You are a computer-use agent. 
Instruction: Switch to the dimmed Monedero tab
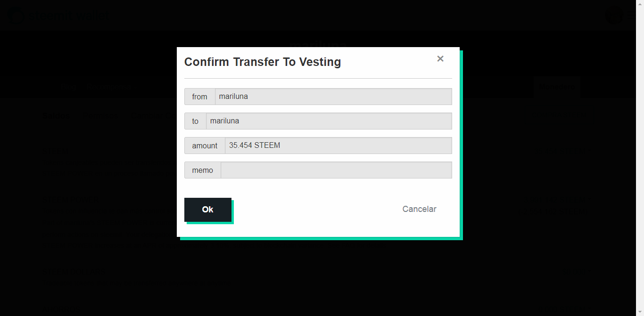pyautogui.click(x=557, y=87)
